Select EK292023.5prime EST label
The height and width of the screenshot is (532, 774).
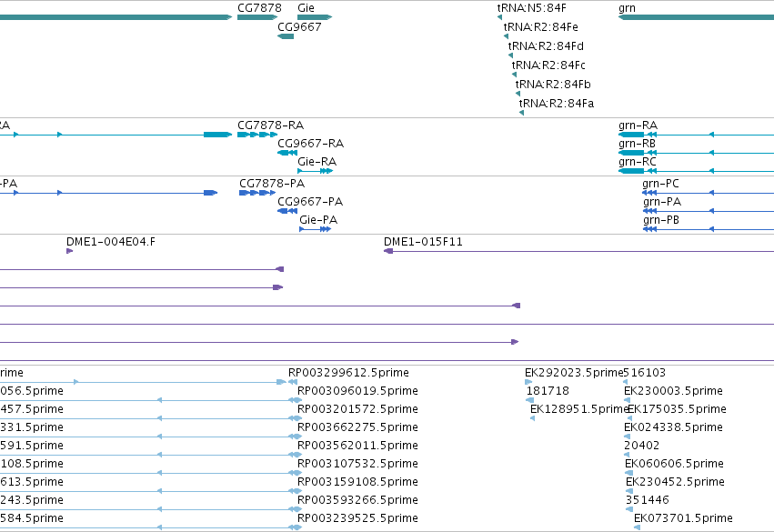(574, 373)
